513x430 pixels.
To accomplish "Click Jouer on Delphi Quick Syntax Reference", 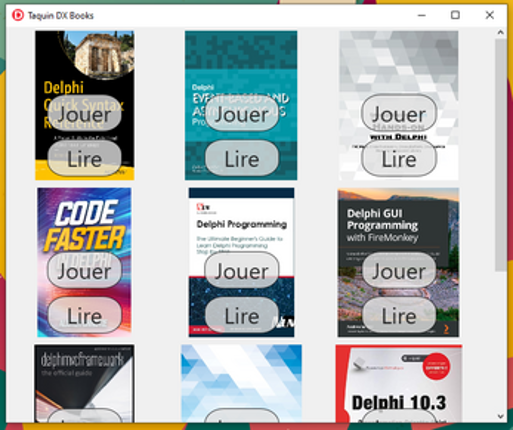I will coord(85,113).
